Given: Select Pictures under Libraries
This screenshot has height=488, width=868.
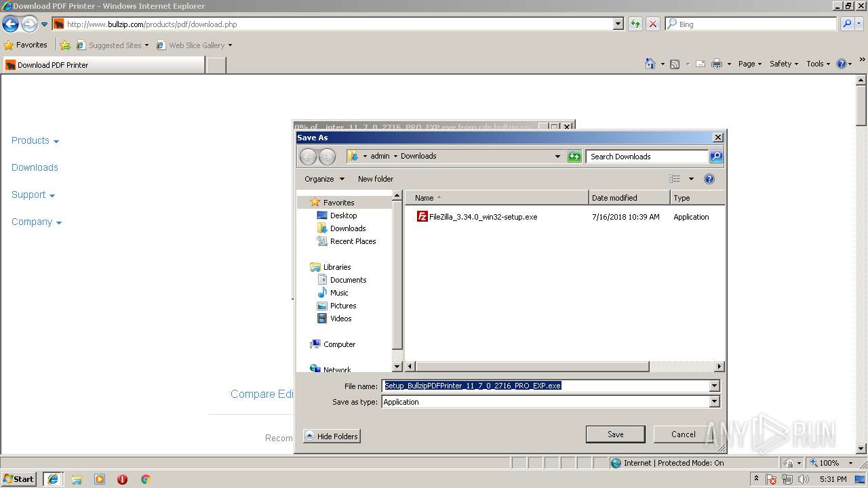Looking at the screenshot, I should (x=343, y=306).
